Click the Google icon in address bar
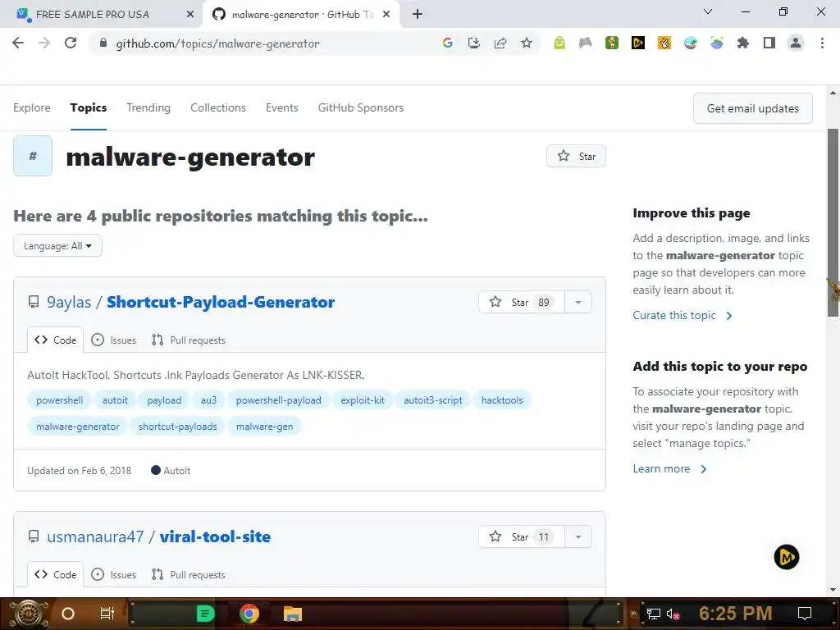 pyautogui.click(x=448, y=43)
